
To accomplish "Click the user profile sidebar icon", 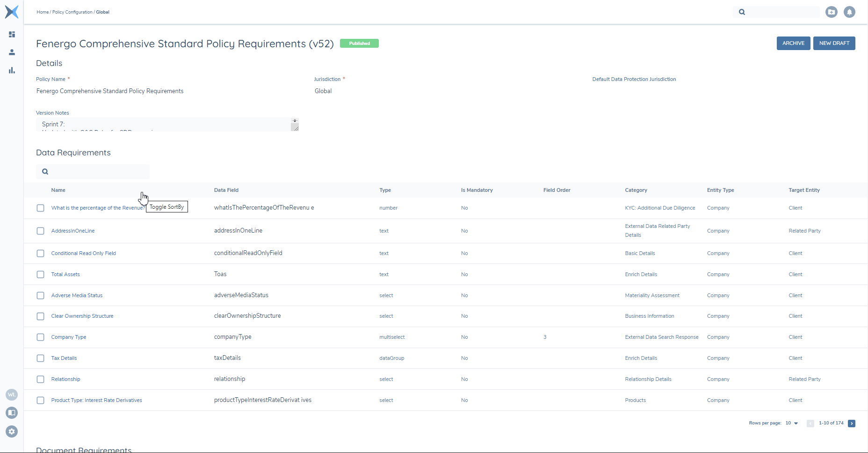I will (x=12, y=52).
